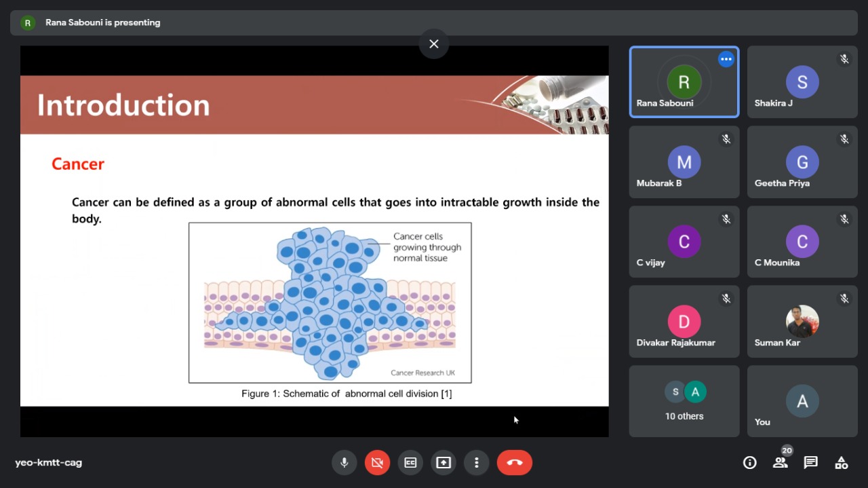868x488 pixels.
Task: Click 'Cancer Research UK' credit text
Action: tap(423, 373)
